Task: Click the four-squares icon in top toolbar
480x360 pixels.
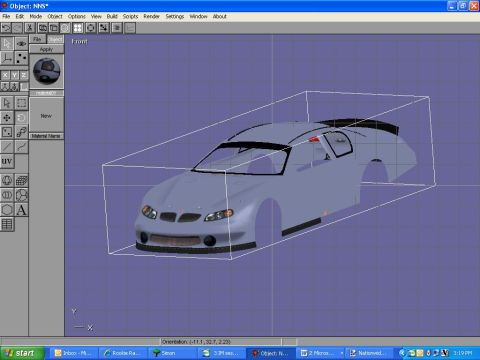Action: 78,28
